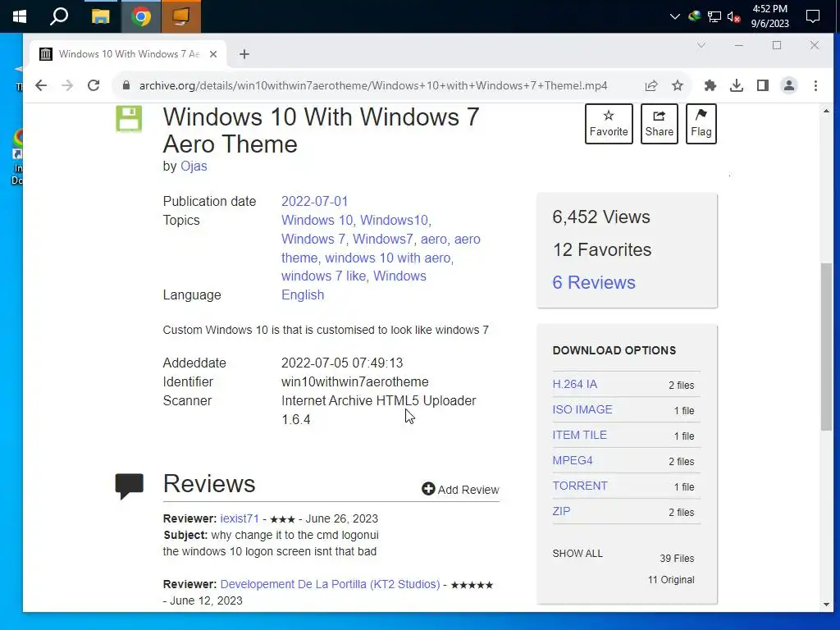The image size is (840, 630).
Task: Open Chrome tab search chevron
Action: (x=701, y=46)
